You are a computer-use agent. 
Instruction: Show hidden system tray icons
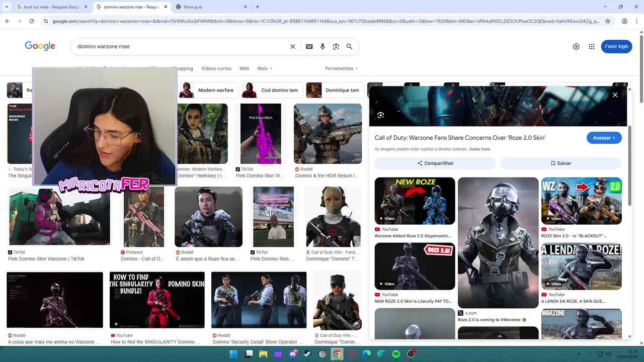click(579, 354)
